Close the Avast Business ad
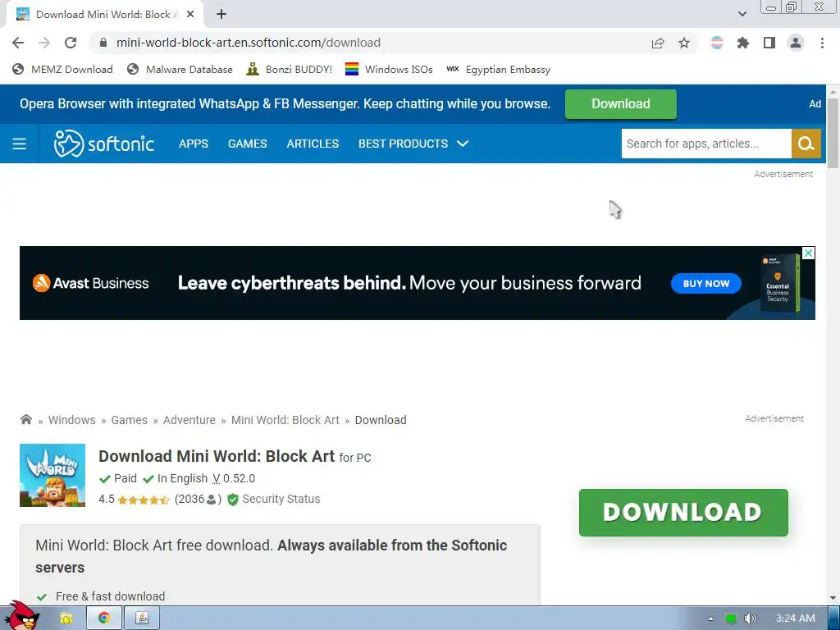The image size is (840, 630). 808,253
